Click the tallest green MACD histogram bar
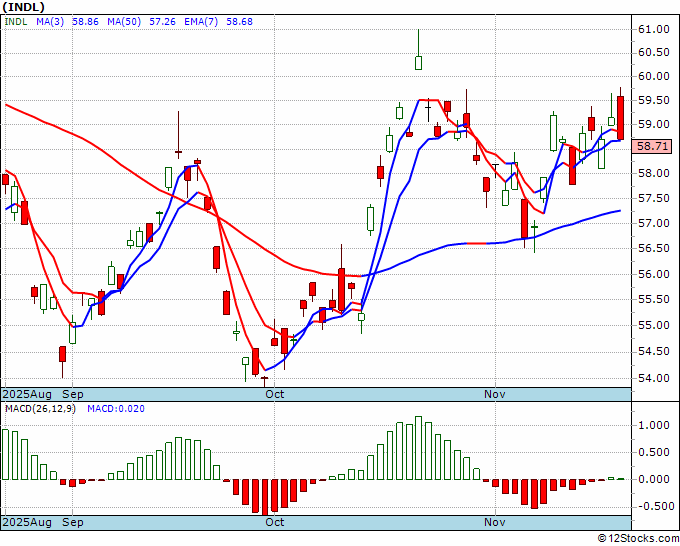Screen dimensions: 680x546 point(418,448)
